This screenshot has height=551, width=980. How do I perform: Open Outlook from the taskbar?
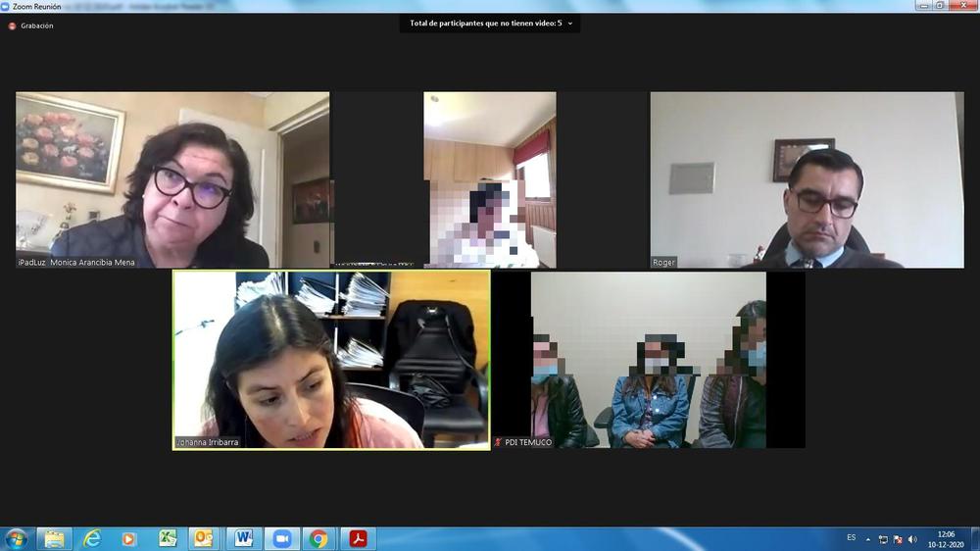pos(204,538)
